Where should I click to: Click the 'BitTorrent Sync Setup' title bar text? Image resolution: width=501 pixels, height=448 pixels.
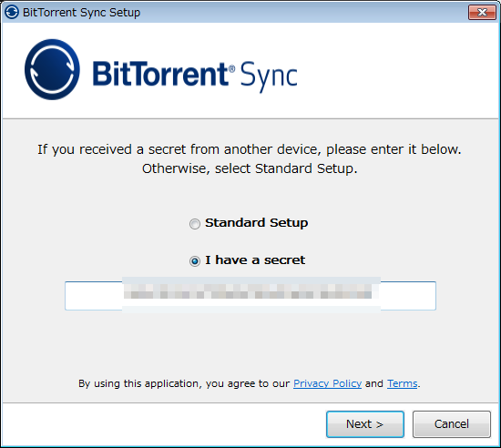pos(81,13)
